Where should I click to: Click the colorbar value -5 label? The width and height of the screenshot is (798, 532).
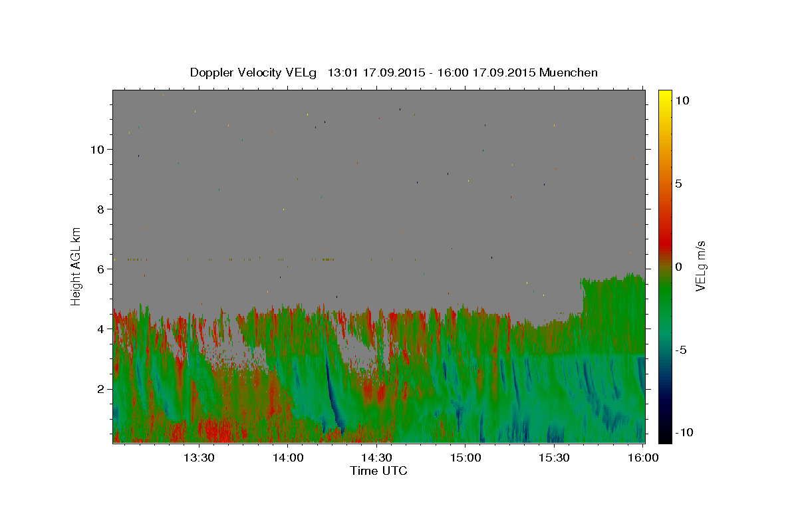pyautogui.click(x=681, y=350)
